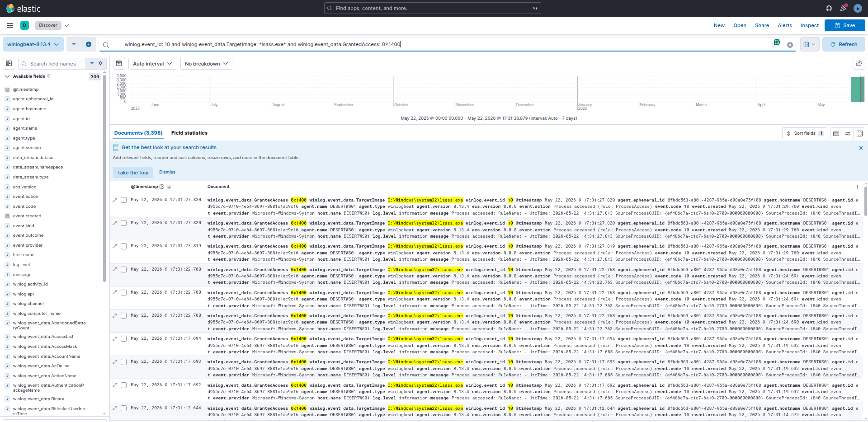This screenshot has height=422, width=868.
Task: Select checkbox for row 17:31:17.693
Action: pyautogui.click(x=123, y=362)
